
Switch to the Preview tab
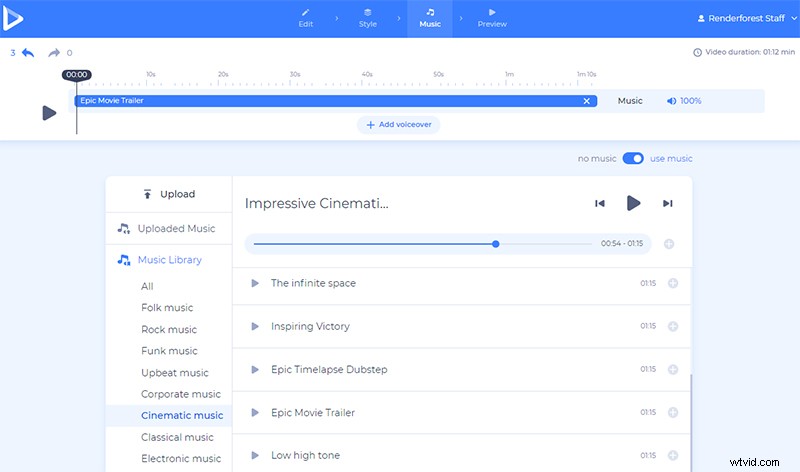[x=492, y=18]
